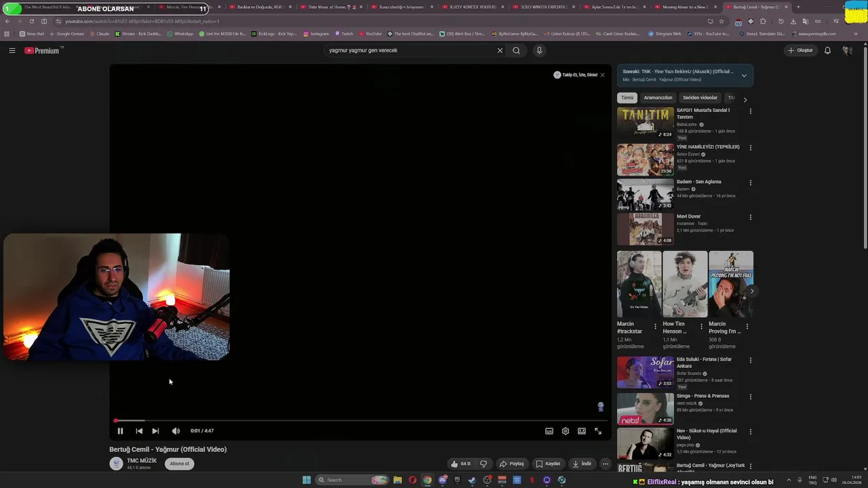
Task: Save video with Kaydet button
Action: click(548, 464)
